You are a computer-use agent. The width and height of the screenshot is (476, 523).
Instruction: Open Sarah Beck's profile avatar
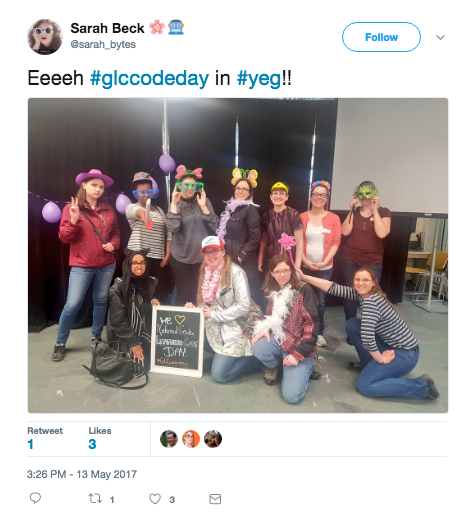click(x=45, y=37)
